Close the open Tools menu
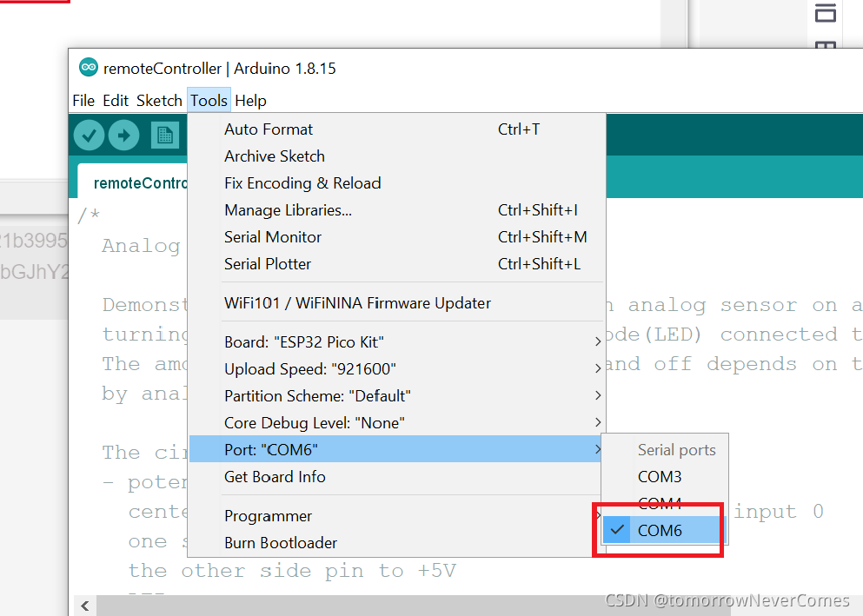This screenshot has height=616, width=863. click(x=209, y=101)
